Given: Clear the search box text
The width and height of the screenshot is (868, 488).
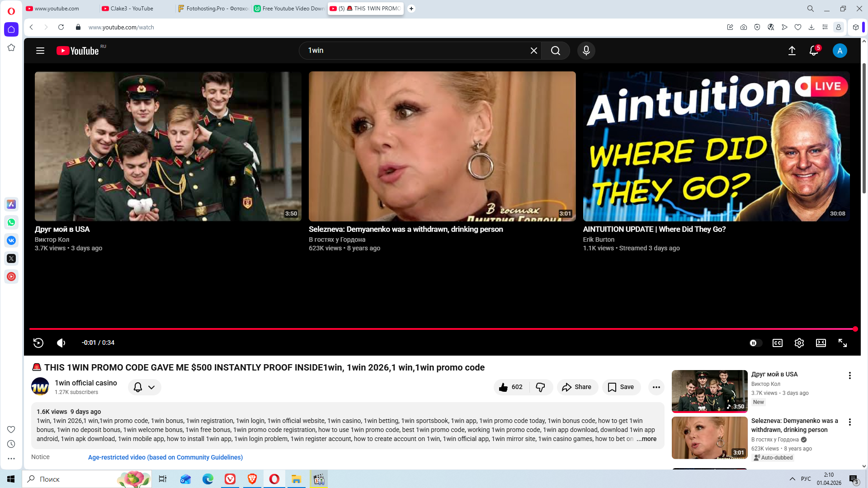Looking at the screenshot, I should click(533, 51).
